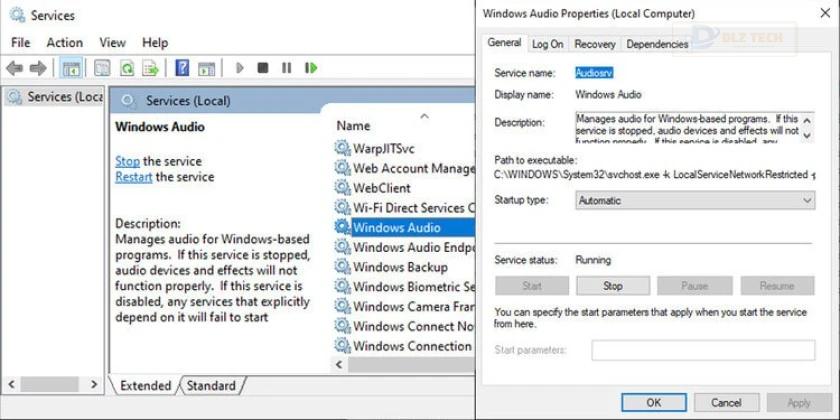Open the Action menu
Screen dimensions: 840x420
(65, 42)
